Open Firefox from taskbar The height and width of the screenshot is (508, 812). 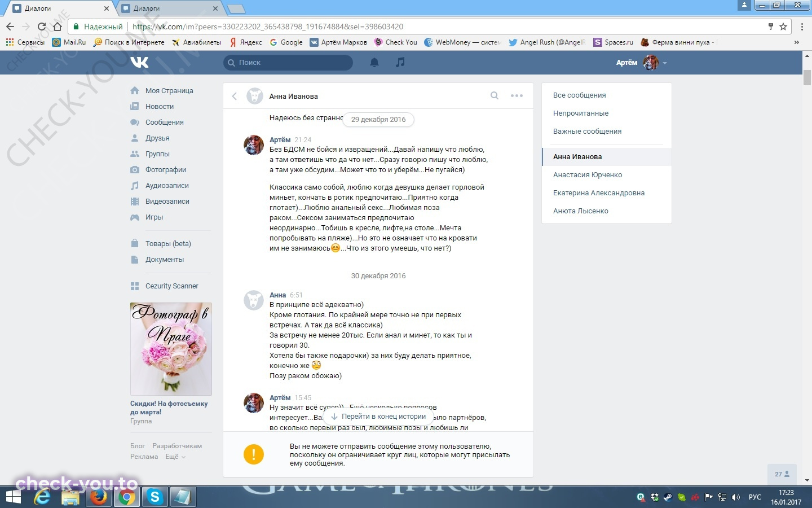[x=99, y=497]
